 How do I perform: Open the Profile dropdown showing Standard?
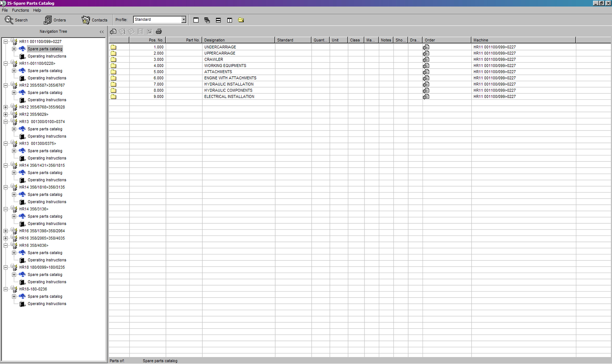point(183,20)
